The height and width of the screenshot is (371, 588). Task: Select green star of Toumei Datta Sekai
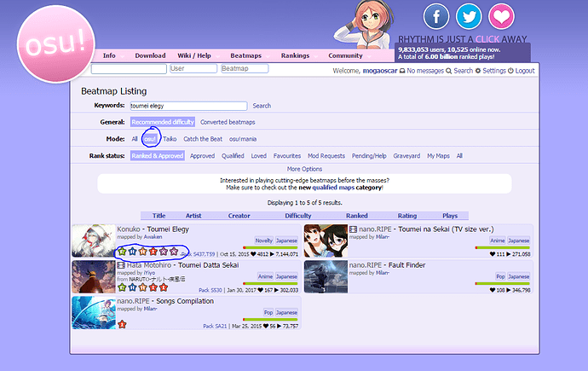[122, 287]
